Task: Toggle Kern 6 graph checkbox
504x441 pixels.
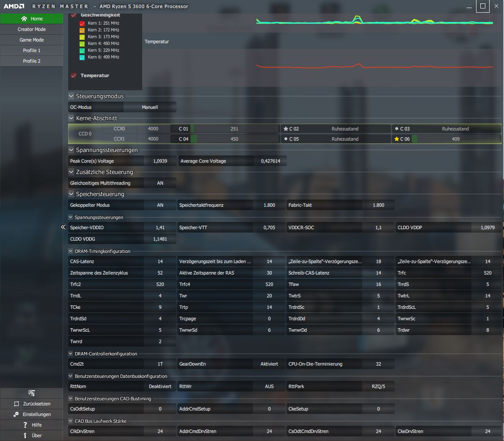Action: click(82, 57)
